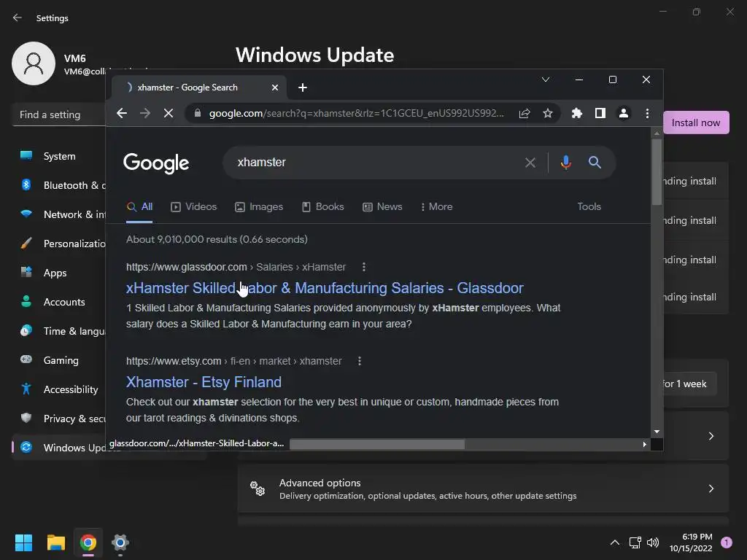This screenshot has height=560, width=747.
Task: Open Windows Start menu
Action: (x=23, y=542)
